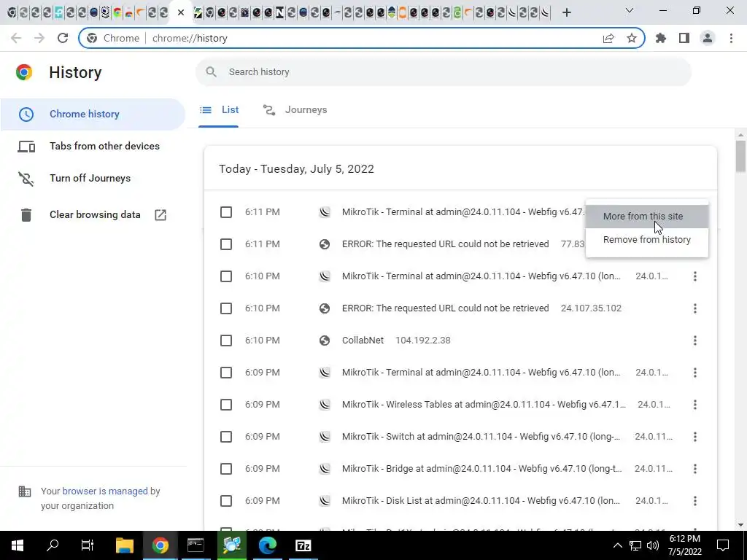Open the notification center icon
Viewport: 747px width, 560px height.
(x=723, y=545)
